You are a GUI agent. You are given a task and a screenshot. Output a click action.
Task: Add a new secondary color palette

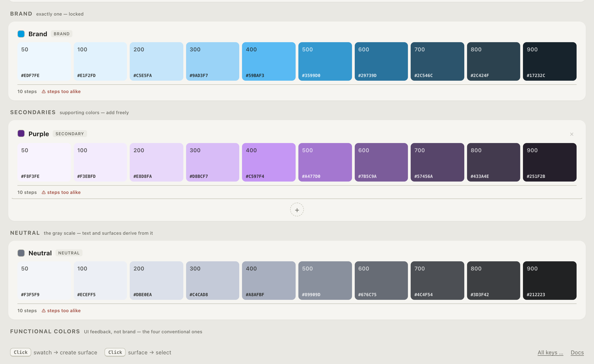[297, 210]
